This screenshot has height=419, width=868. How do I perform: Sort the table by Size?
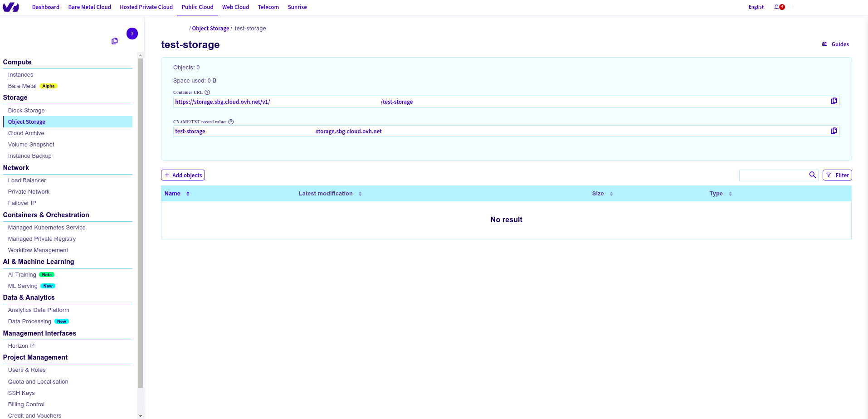602,194
